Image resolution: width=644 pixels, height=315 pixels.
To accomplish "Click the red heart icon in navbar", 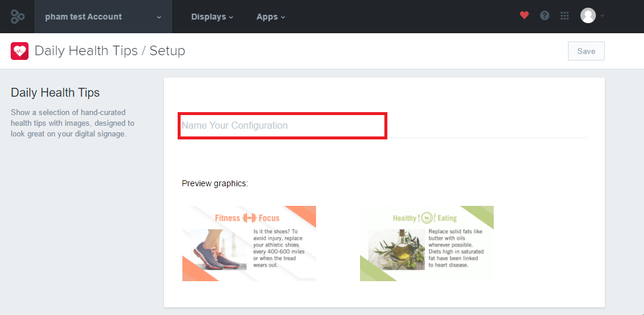I will pyautogui.click(x=524, y=15).
